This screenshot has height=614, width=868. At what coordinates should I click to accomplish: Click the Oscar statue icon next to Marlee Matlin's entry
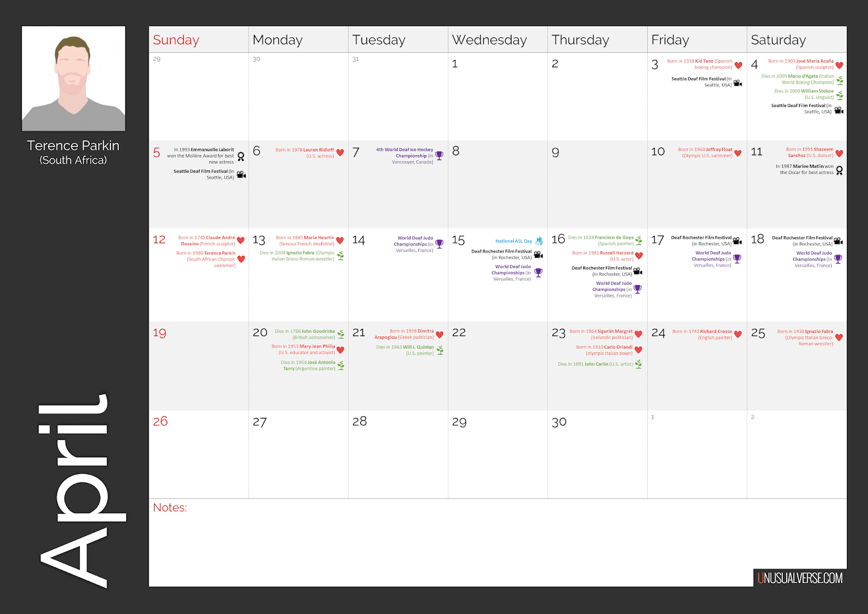tap(840, 169)
